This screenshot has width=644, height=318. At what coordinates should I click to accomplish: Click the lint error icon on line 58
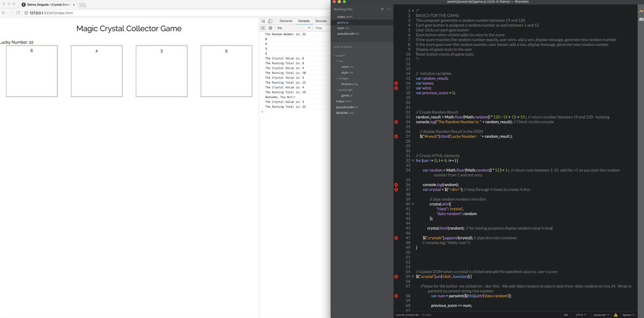[x=397, y=295]
